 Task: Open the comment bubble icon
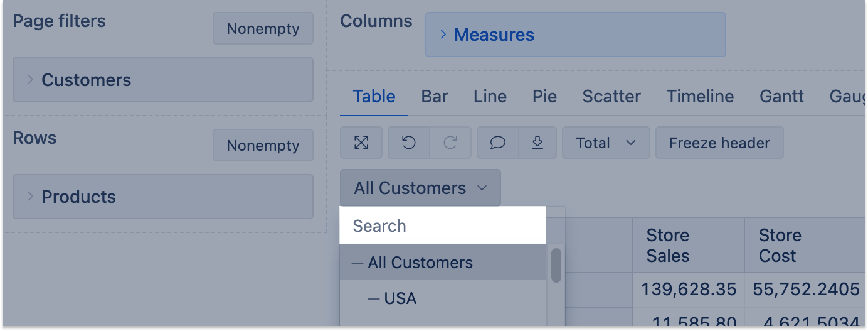498,143
